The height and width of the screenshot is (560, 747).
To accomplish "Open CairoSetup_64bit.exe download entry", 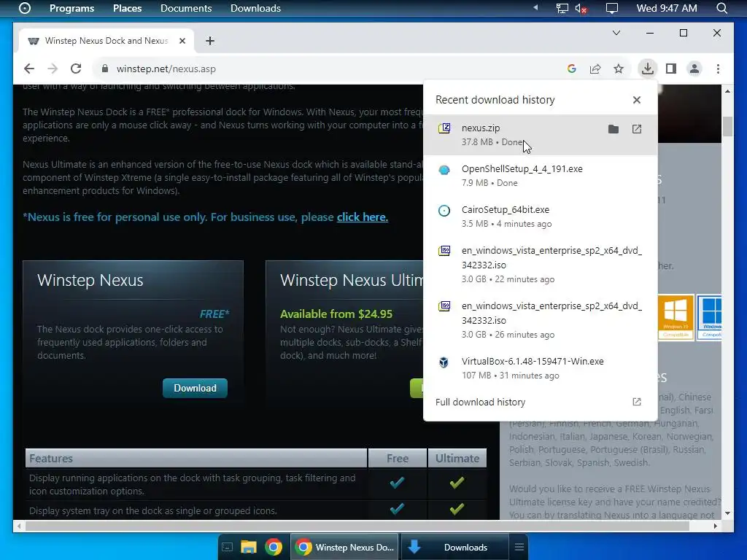I will pyautogui.click(x=541, y=217).
